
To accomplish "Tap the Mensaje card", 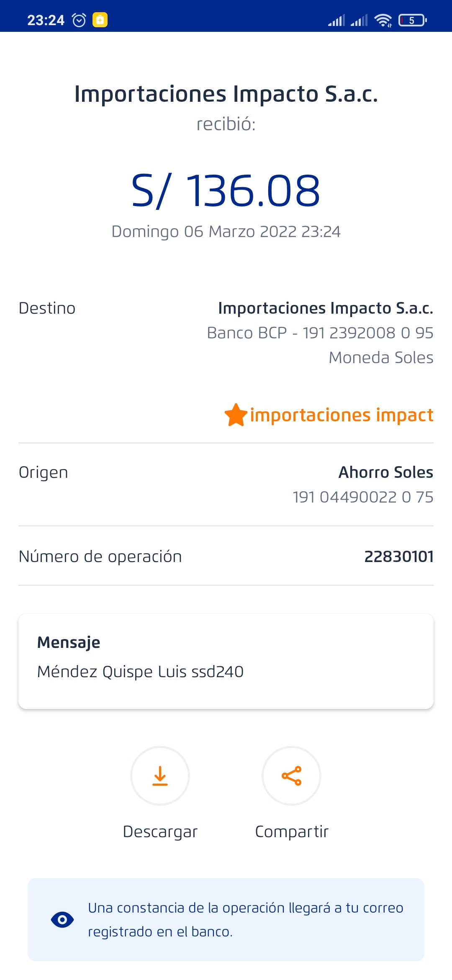I will click(x=226, y=661).
